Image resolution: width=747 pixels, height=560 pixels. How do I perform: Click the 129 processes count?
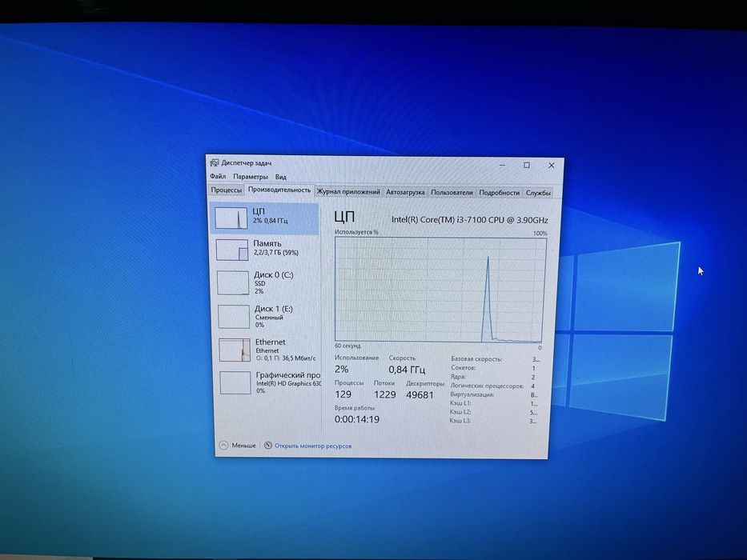(x=343, y=394)
